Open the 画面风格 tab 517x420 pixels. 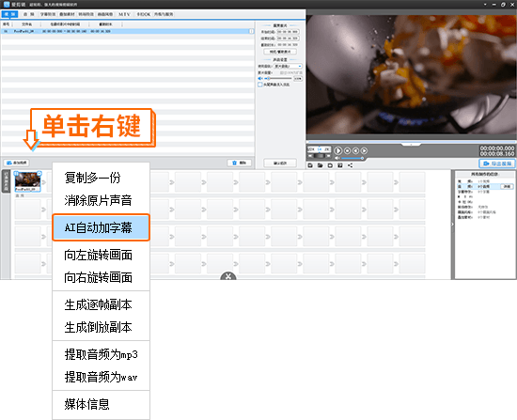[105, 14]
